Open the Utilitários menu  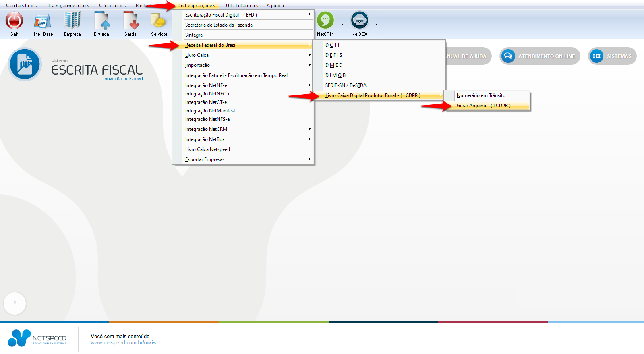click(x=242, y=6)
